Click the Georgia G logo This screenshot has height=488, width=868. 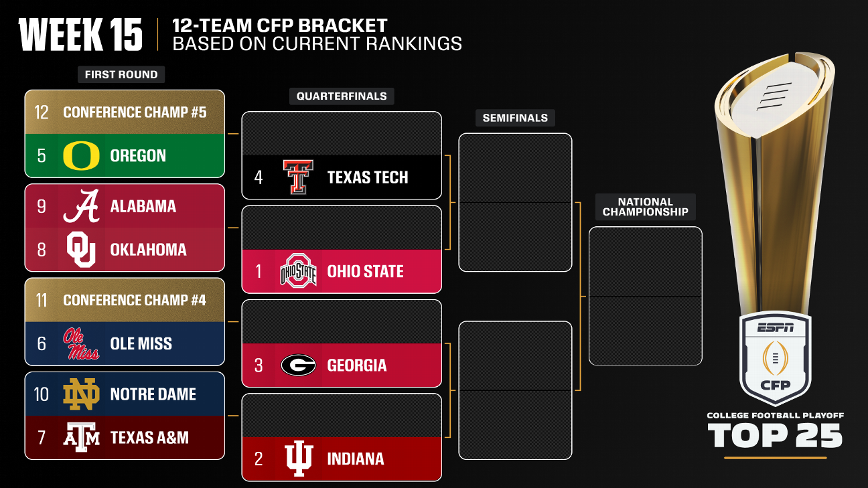[298, 365]
